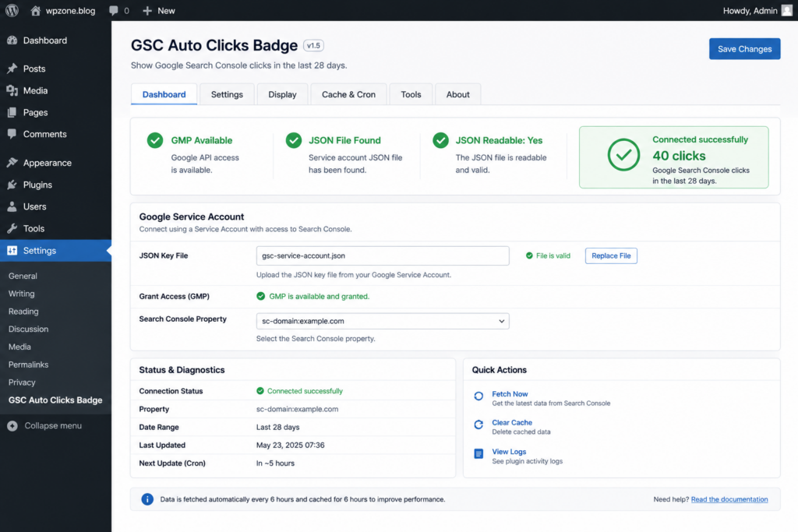Click the WordPress logo icon
This screenshot has width=798, height=532.
[x=12, y=10]
